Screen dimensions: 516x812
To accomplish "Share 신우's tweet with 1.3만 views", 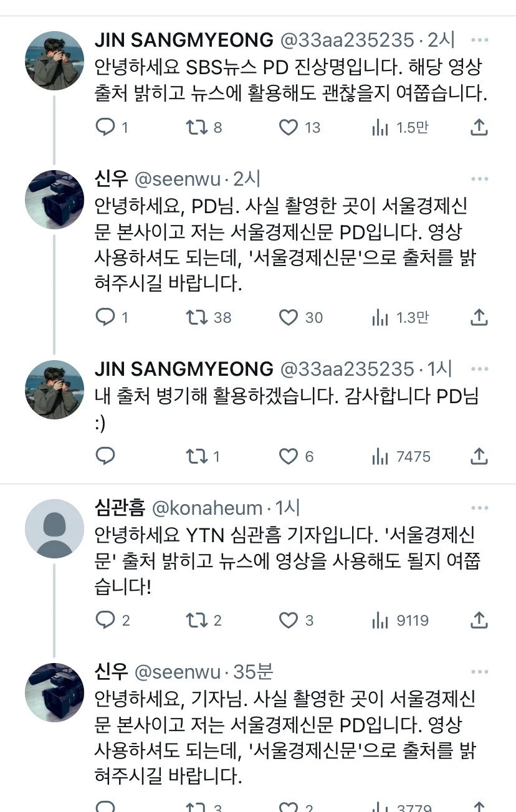I will 478,317.
